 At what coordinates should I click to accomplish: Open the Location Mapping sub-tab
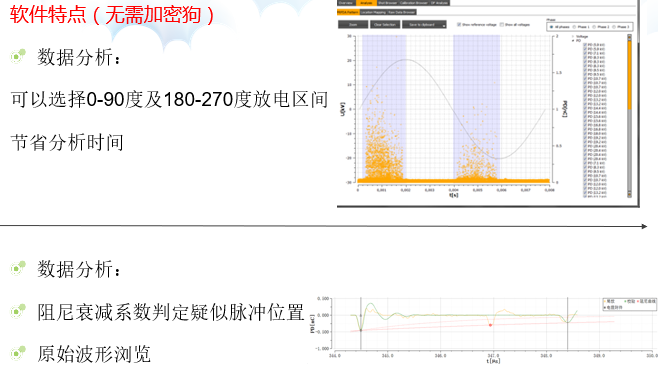pos(373,12)
